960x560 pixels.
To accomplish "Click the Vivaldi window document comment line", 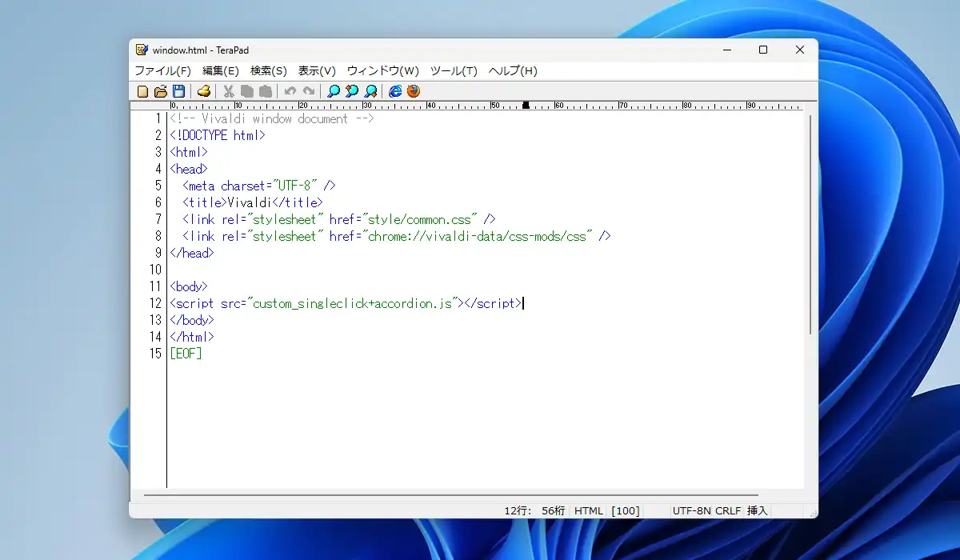I will (272, 119).
